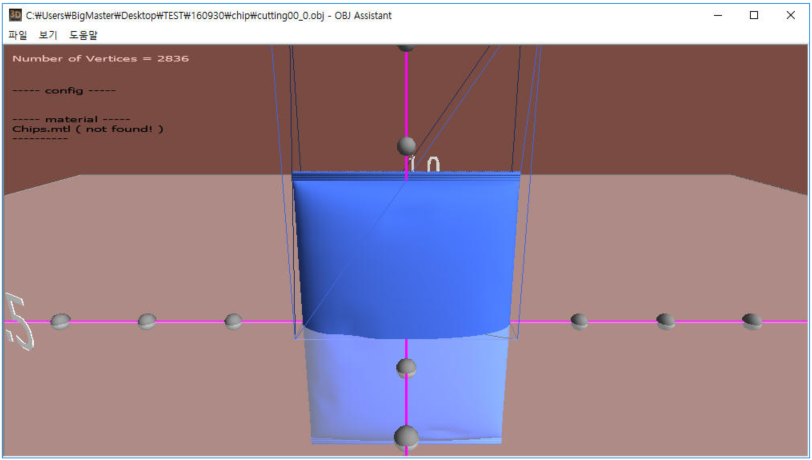812x460 pixels.
Task: Click the OBJ Assistant app icon in title bar
Action: 15,15
